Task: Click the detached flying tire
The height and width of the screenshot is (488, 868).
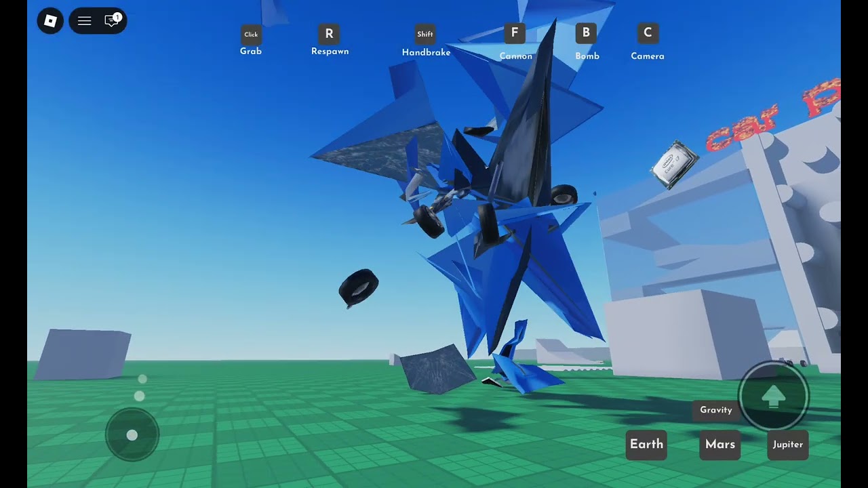Action: point(359,287)
